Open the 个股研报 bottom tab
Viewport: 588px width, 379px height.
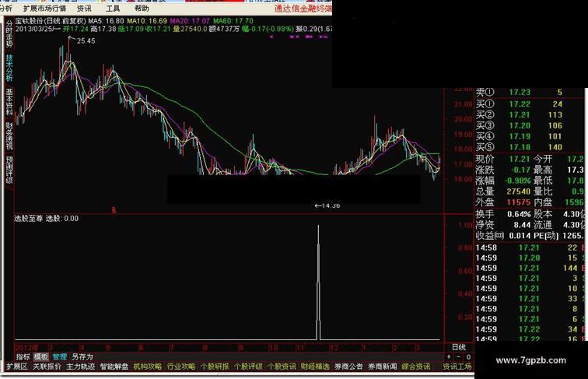pyautogui.click(x=215, y=367)
